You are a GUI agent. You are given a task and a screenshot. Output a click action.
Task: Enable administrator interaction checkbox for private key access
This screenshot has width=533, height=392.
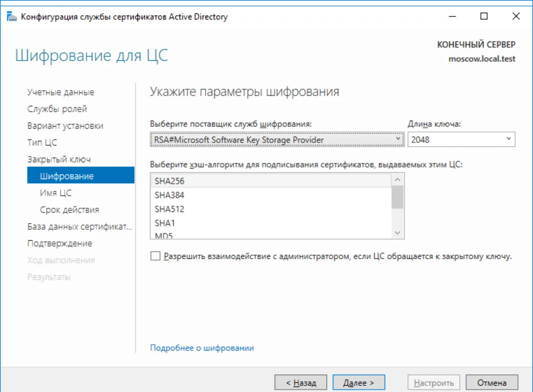point(155,256)
